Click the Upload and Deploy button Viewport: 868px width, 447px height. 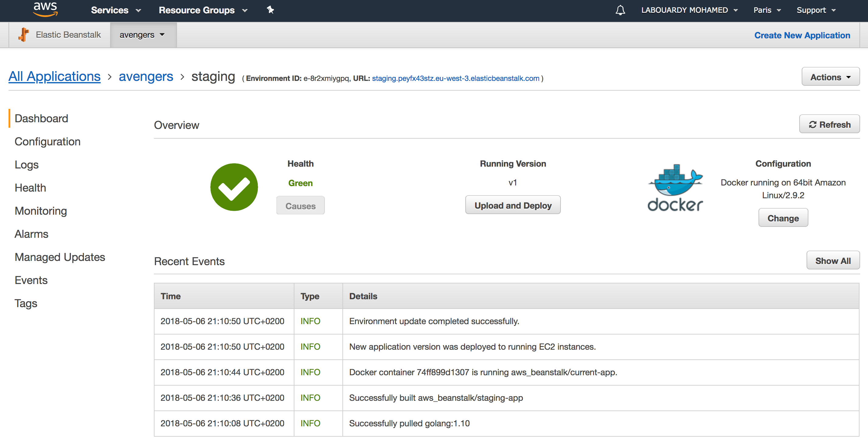513,205
